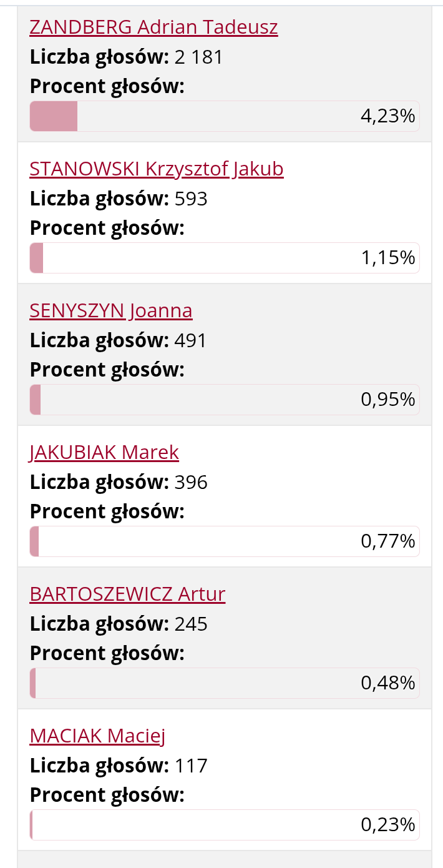The height and width of the screenshot is (868, 443).
Task: Open BARTOSZEWICZ Artur candidate link
Action: tap(127, 594)
